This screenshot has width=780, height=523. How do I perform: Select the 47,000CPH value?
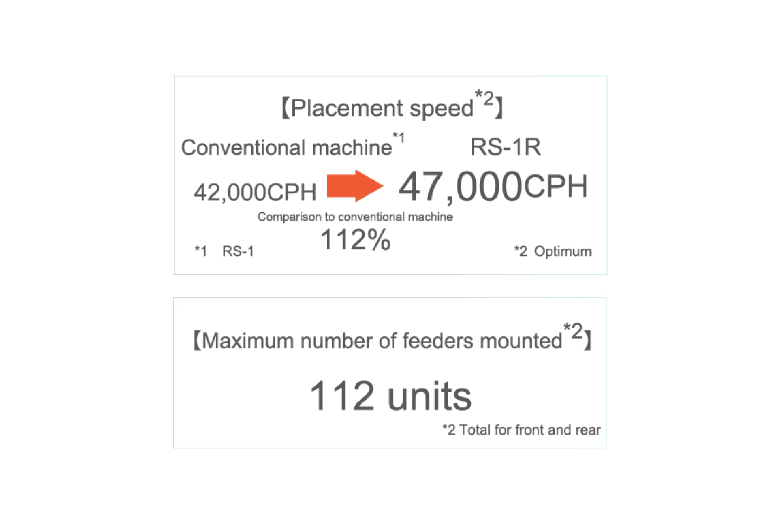tap(493, 187)
